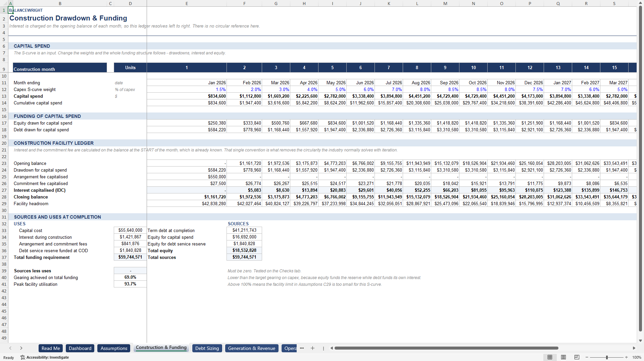
Task: Select commitment fee cell $27,500
Action: point(187,183)
